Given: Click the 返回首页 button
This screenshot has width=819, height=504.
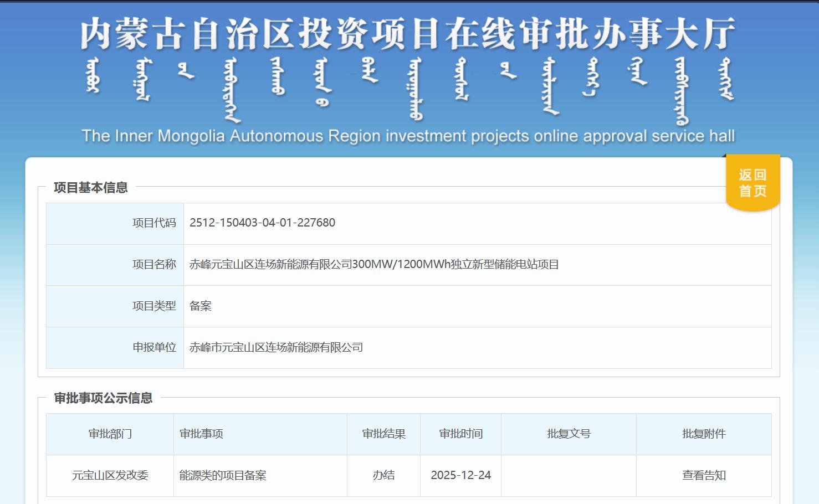Looking at the screenshot, I should (x=753, y=183).
